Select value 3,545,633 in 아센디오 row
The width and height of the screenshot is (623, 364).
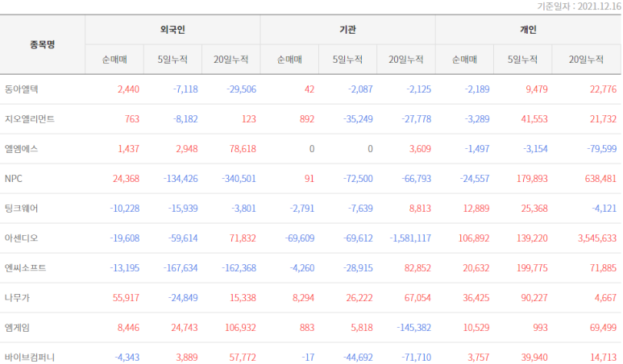(597, 238)
